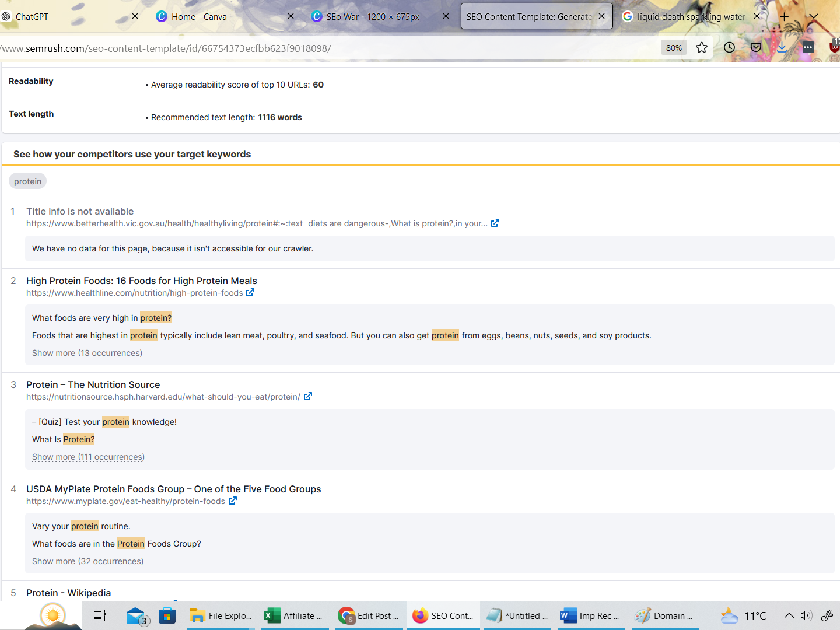840x630 pixels.
Task: Save page to Pocket icon
Action: (756, 48)
